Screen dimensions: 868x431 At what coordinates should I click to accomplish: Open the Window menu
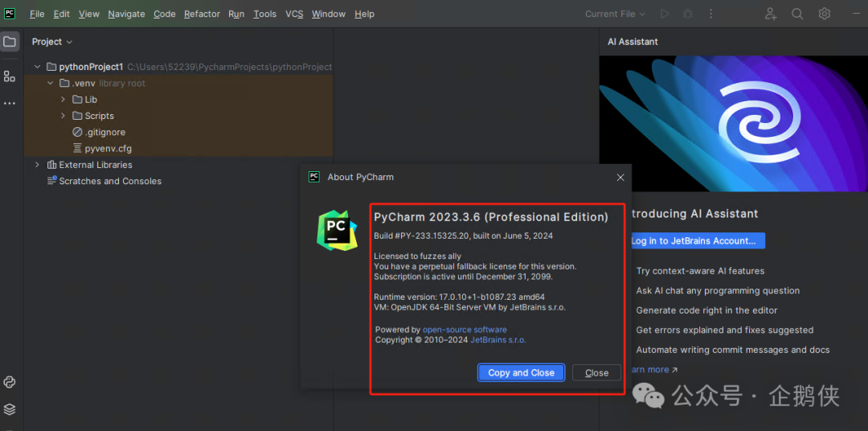[328, 14]
